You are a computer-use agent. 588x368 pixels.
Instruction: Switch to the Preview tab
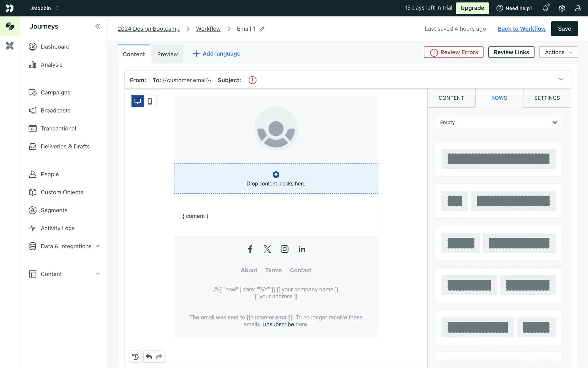click(167, 54)
